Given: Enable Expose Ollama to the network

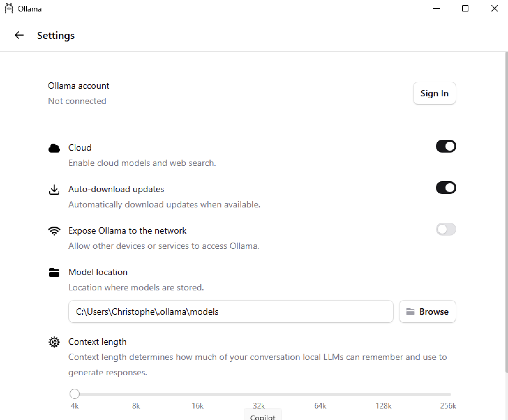Looking at the screenshot, I should (446, 229).
